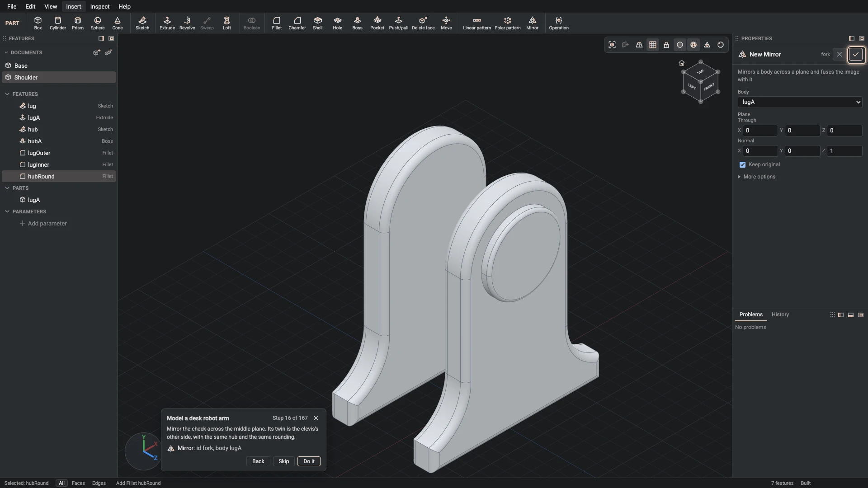The height and width of the screenshot is (488, 868).
Task: Select the Chamfer tool
Action: click(297, 23)
